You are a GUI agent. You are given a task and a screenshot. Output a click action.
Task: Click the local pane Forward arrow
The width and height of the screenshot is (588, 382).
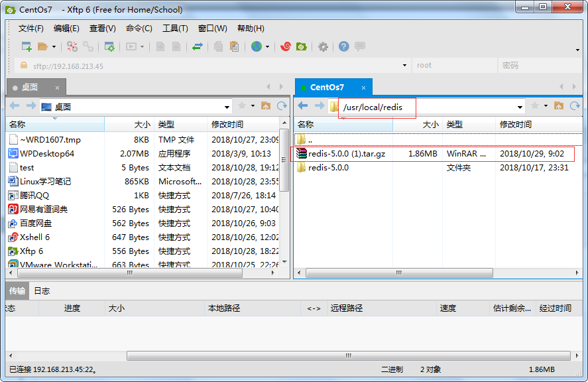pyautogui.click(x=31, y=106)
